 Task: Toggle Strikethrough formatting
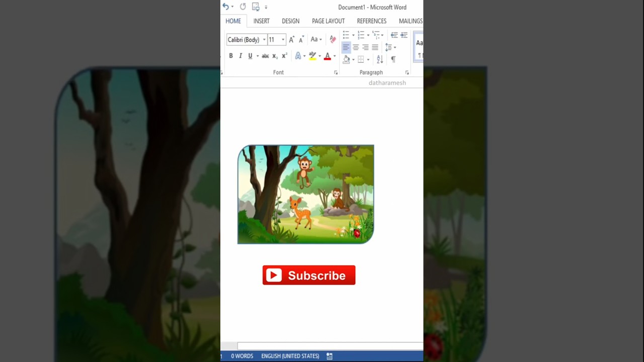[265, 56]
